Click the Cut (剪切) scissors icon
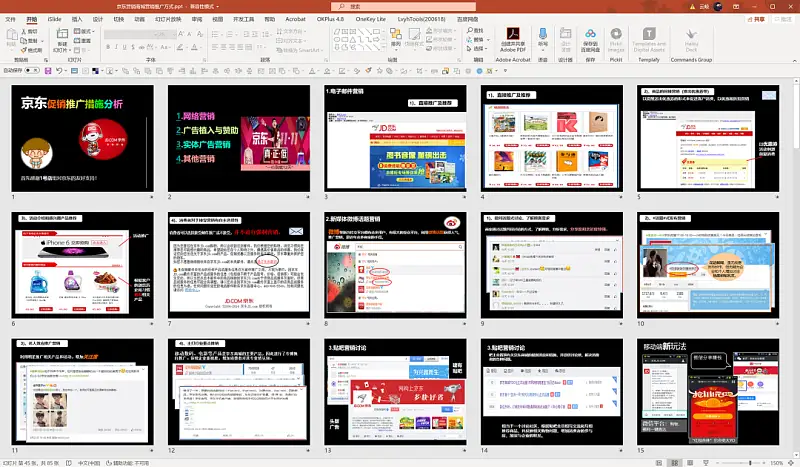The image size is (800, 467). click(x=23, y=32)
